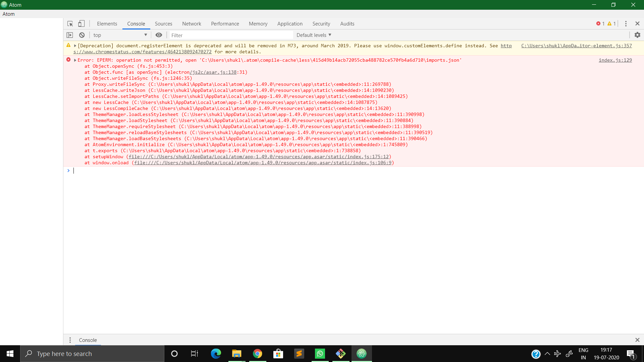Open DevTools settings gear

coord(638,35)
